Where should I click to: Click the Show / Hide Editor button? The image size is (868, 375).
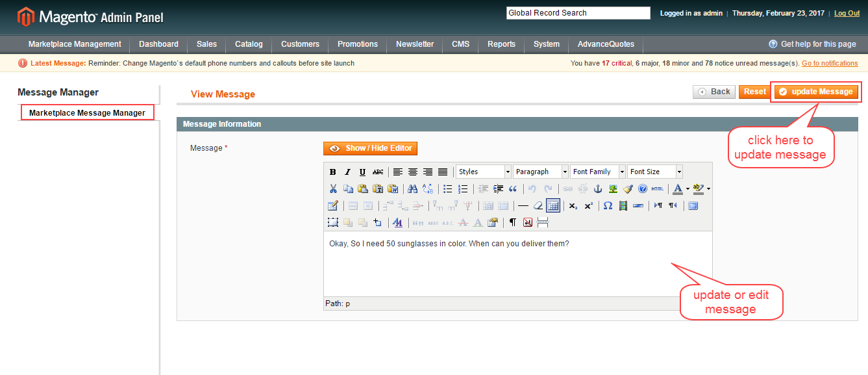tap(370, 148)
